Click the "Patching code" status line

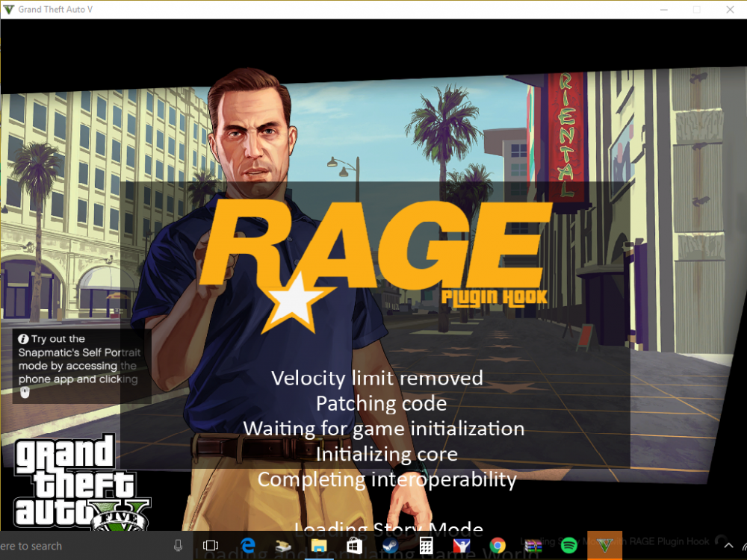[x=381, y=403]
